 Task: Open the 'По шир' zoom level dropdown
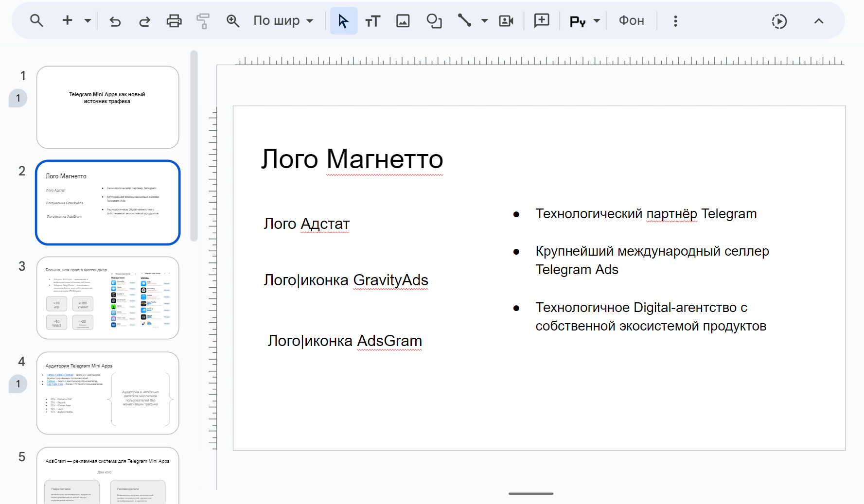pyautogui.click(x=283, y=21)
